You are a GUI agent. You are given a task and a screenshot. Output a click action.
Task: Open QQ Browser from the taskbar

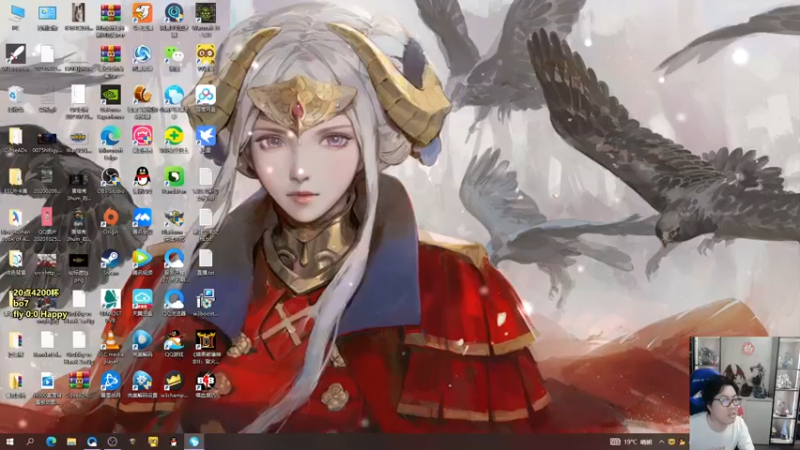[x=92, y=442]
